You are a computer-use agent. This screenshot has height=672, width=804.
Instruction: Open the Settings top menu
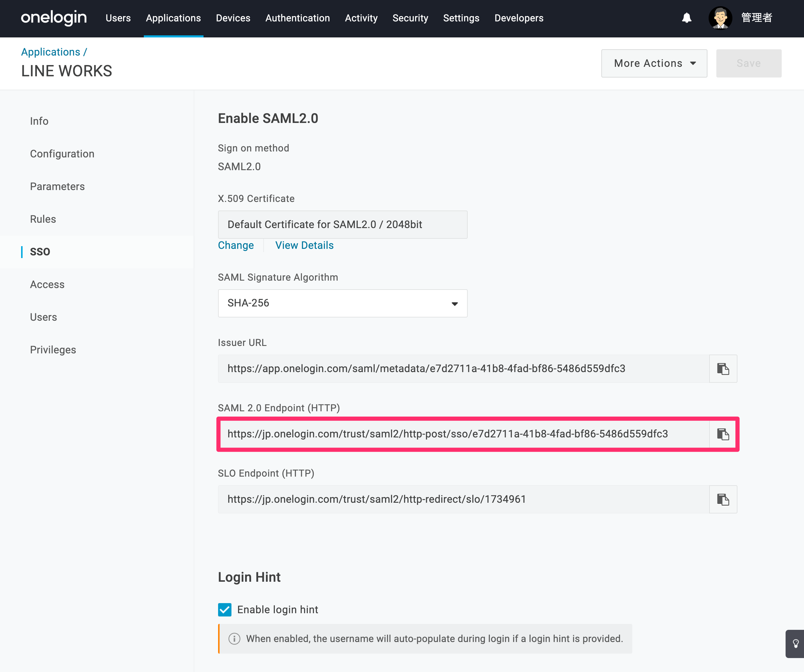coord(461,18)
